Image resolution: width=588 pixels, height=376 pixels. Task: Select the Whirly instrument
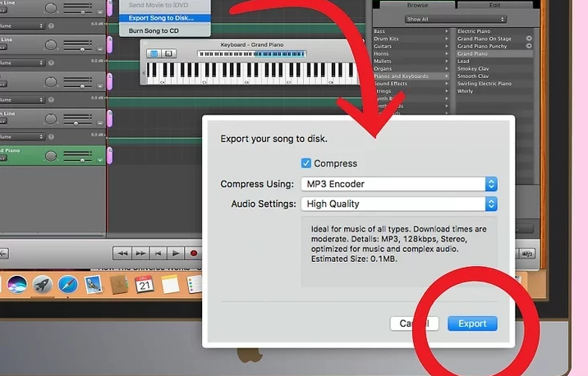465,91
